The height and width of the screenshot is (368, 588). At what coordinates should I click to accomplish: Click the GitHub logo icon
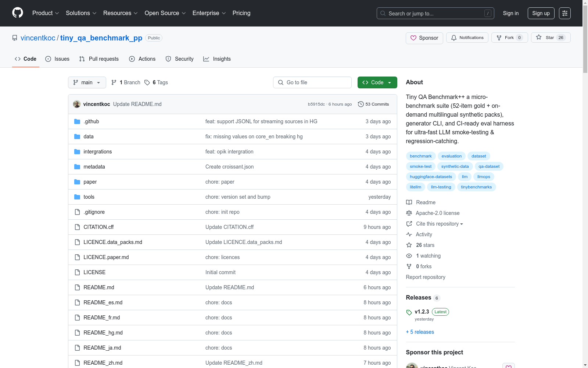(18, 13)
